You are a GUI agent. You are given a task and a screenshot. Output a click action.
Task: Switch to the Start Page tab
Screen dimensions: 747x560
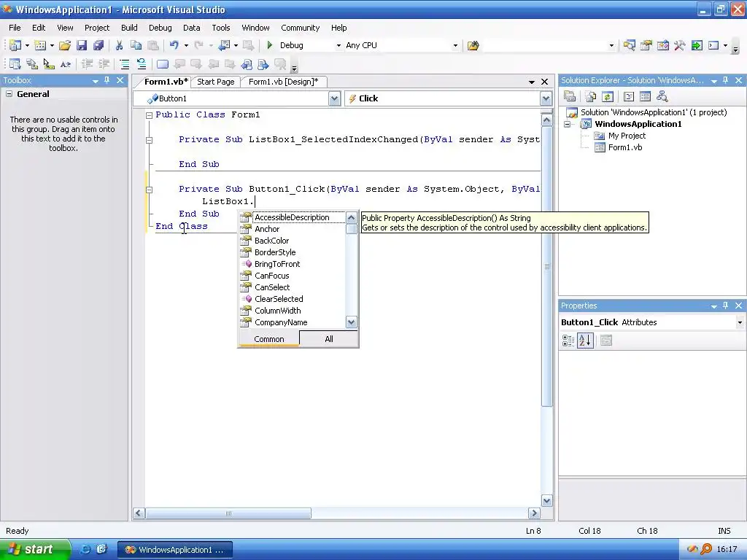216,82
